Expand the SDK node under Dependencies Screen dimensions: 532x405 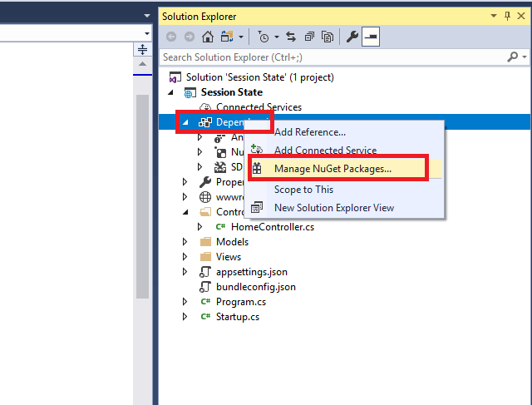point(199,167)
